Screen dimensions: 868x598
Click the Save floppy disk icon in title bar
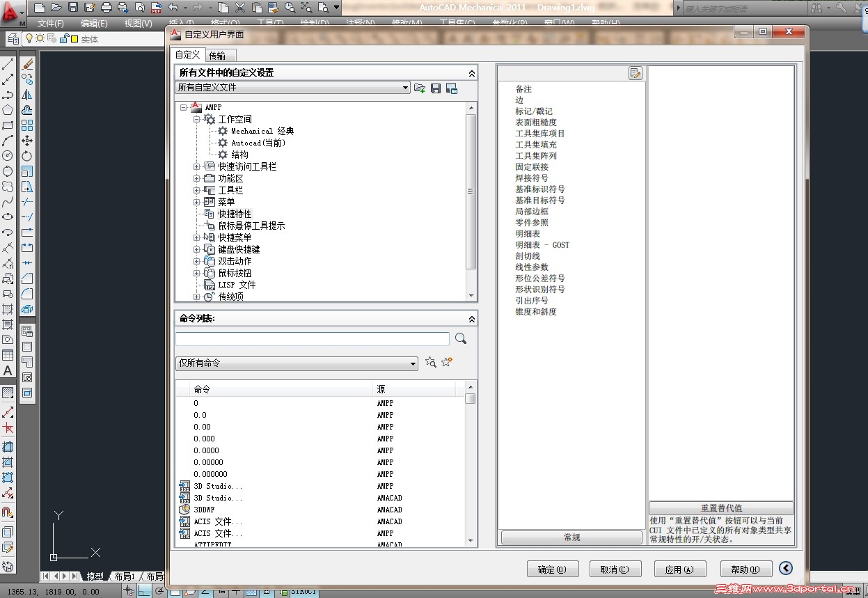coord(73,8)
